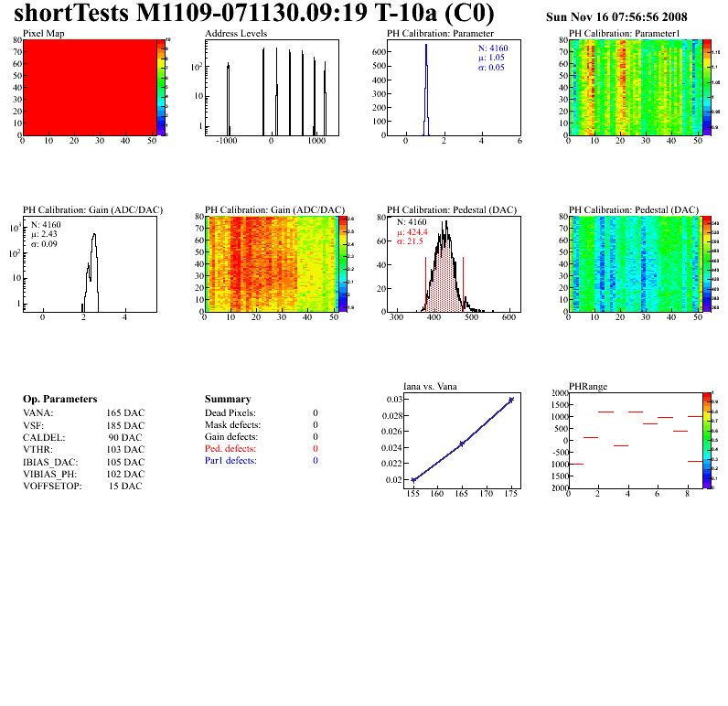The height and width of the screenshot is (706, 728).
Task: Click the Pedestal (DAC) heat map
Action: tap(636, 264)
